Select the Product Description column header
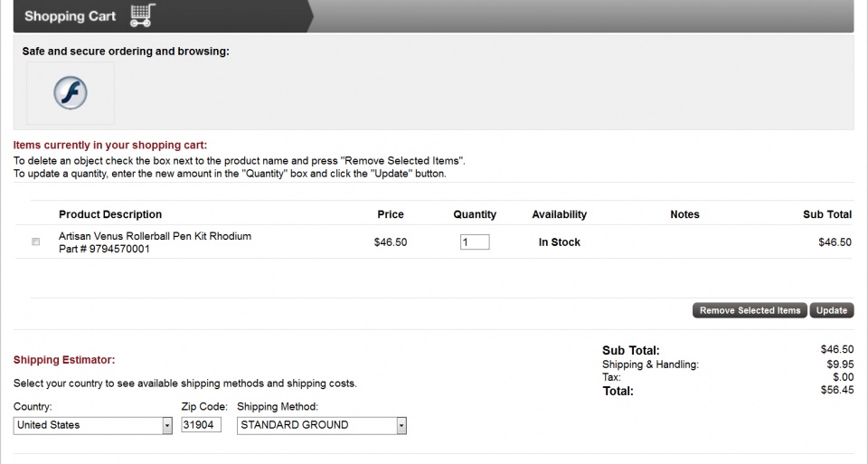The height and width of the screenshot is (464, 868). pos(110,214)
